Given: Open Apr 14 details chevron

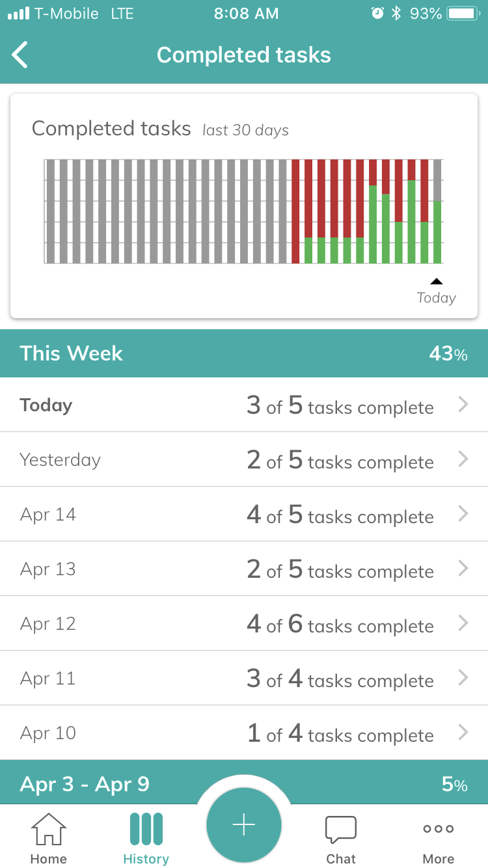Looking at the screenshot, I should pyautogui.click(x=463, y=514).
